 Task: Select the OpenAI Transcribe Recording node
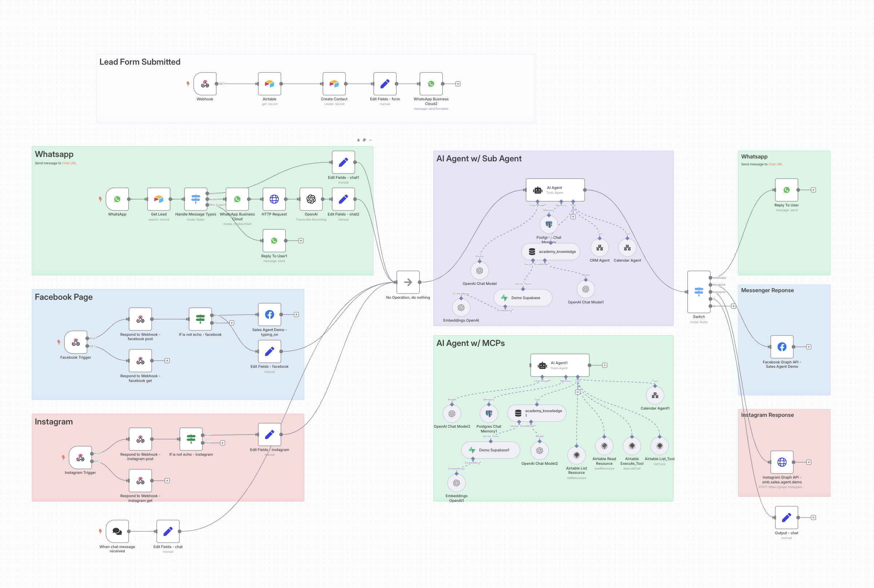coord(311,199)
